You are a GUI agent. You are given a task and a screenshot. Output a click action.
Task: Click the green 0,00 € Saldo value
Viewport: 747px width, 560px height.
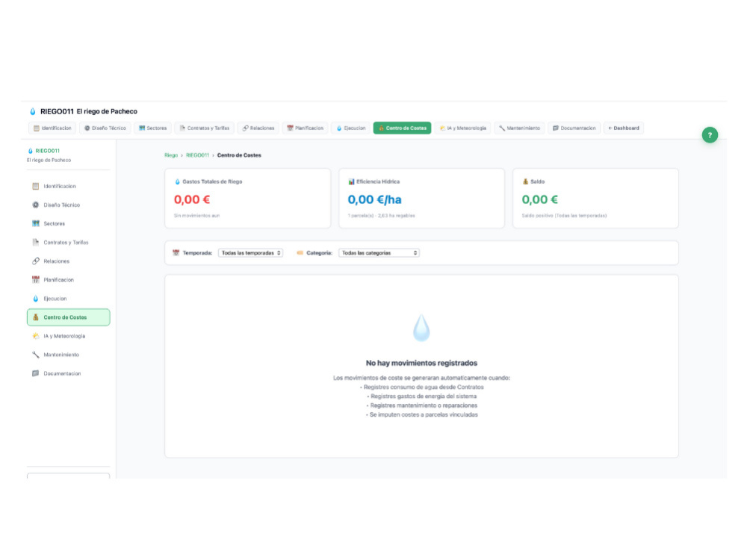pyautogui.click(x=540, y=199)
